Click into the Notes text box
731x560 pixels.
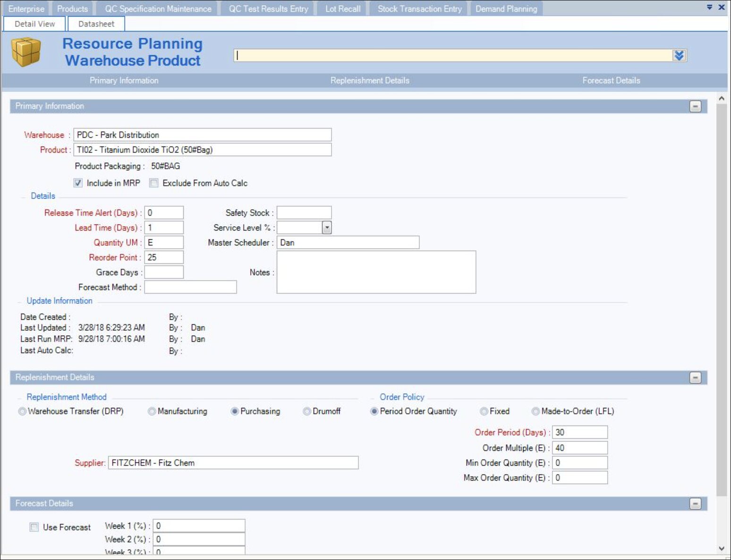pos(376,272)
